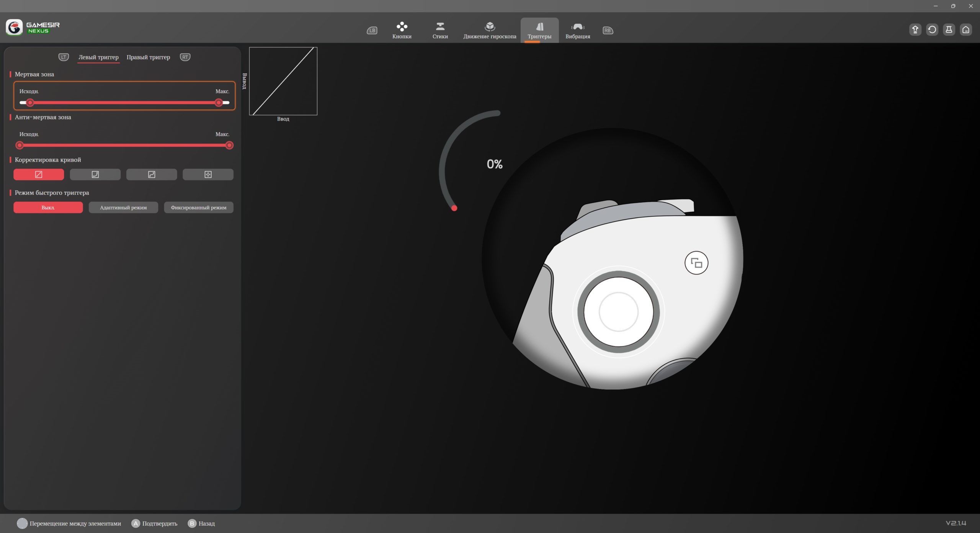Click the upload/export profile icon

[x=915, y=29]
